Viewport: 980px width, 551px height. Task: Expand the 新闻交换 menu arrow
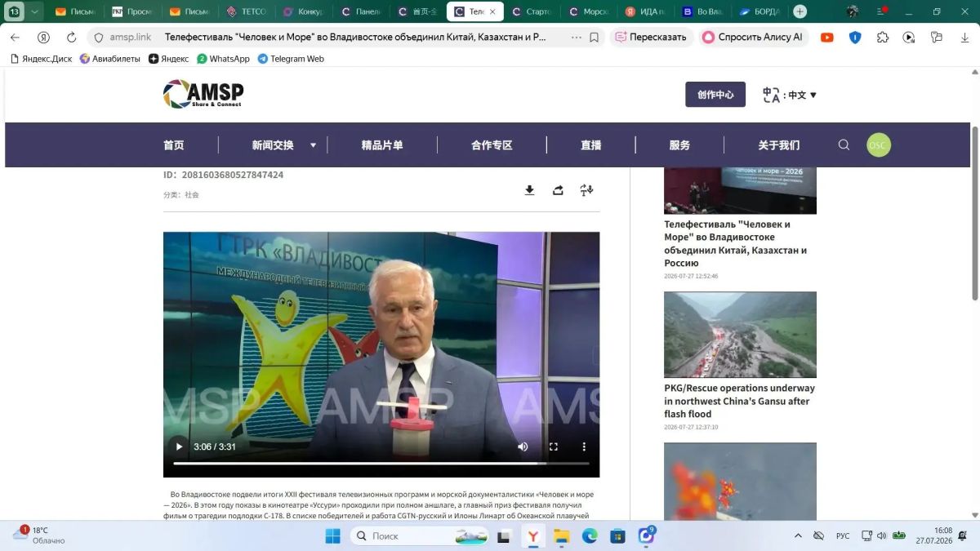click(313, 145)
